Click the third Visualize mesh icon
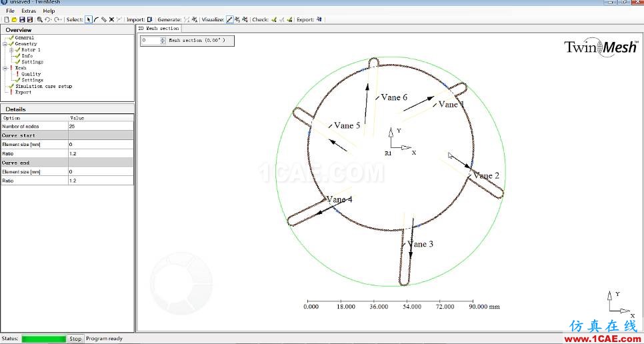The height and width of the screenshot is (344, 644). tap(245, 19)
